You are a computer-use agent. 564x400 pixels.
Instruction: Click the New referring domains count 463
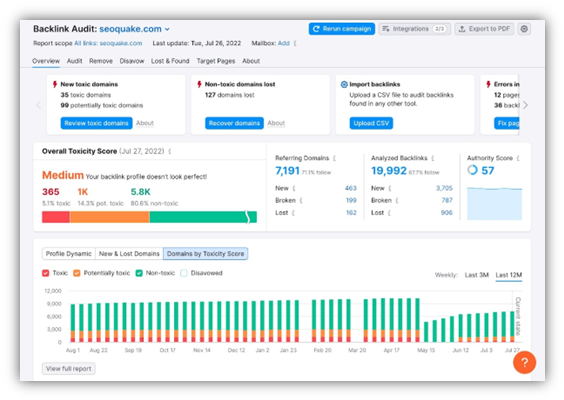tap(351, 188)
